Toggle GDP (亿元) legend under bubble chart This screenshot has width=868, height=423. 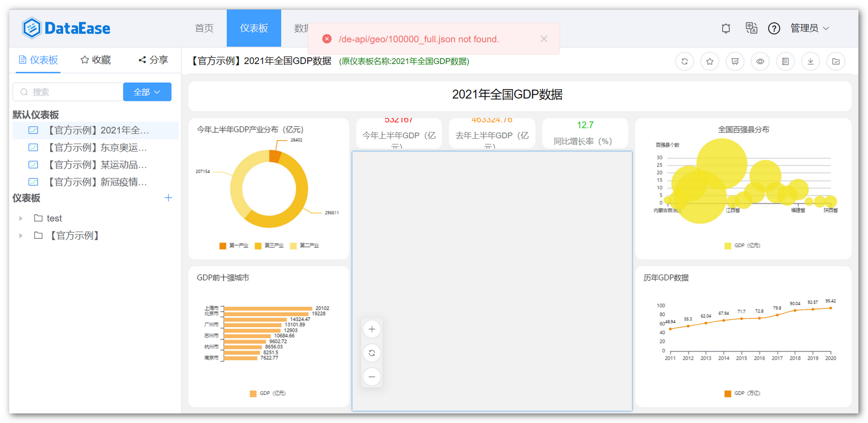click(x=742, y=246)
